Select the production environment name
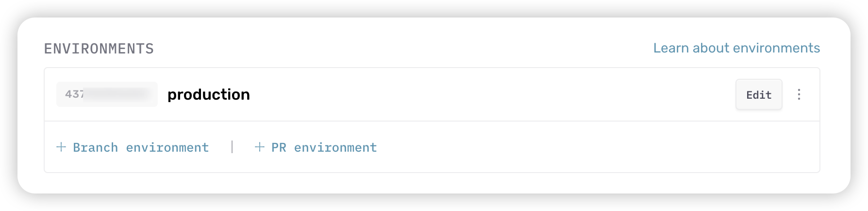 click(x=208, y=94)
